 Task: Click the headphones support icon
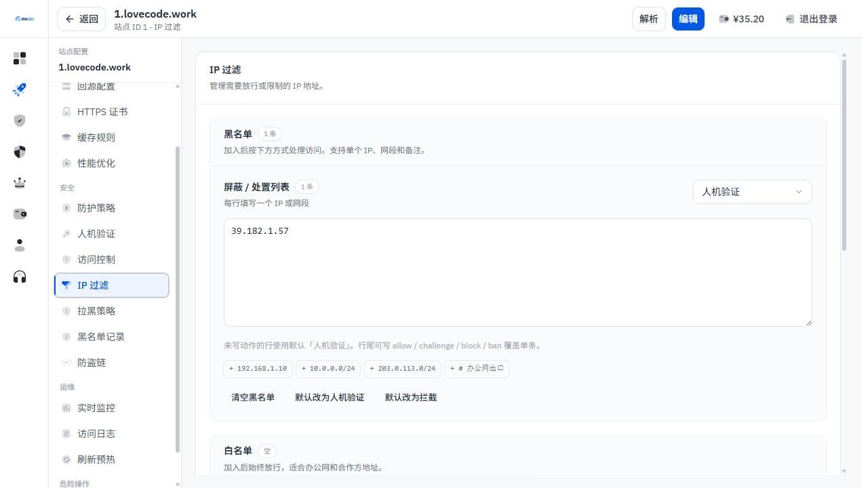(20, 277)
